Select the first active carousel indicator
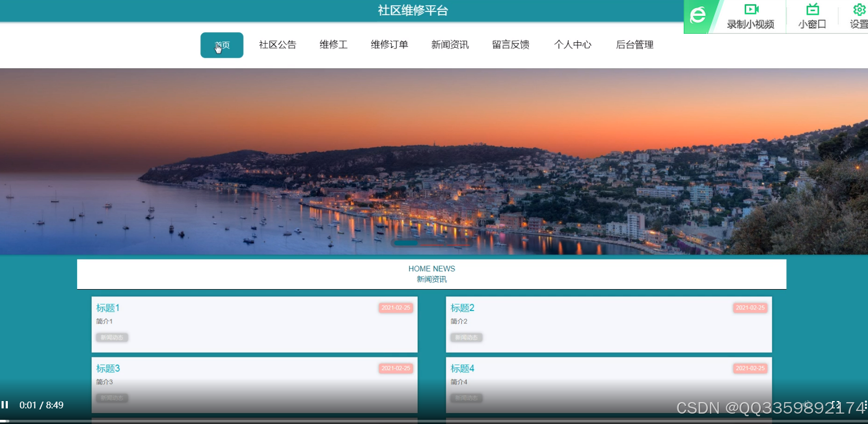 pos(406,243)
